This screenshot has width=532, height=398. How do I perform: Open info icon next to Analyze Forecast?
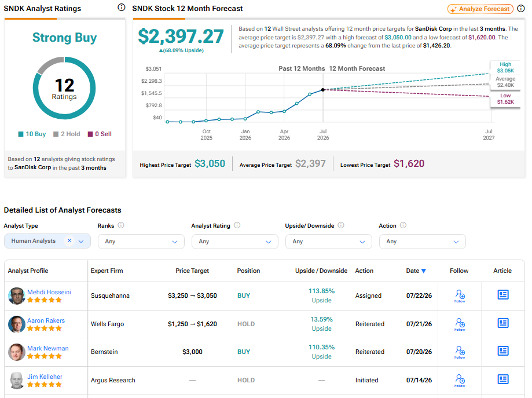click(x=521, y=9)
